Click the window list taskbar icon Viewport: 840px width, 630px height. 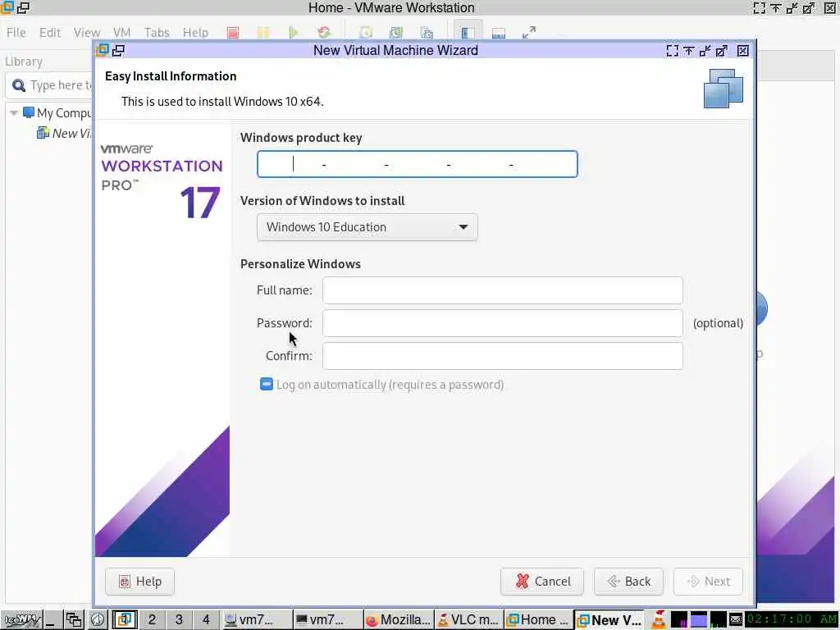point(74,620)
